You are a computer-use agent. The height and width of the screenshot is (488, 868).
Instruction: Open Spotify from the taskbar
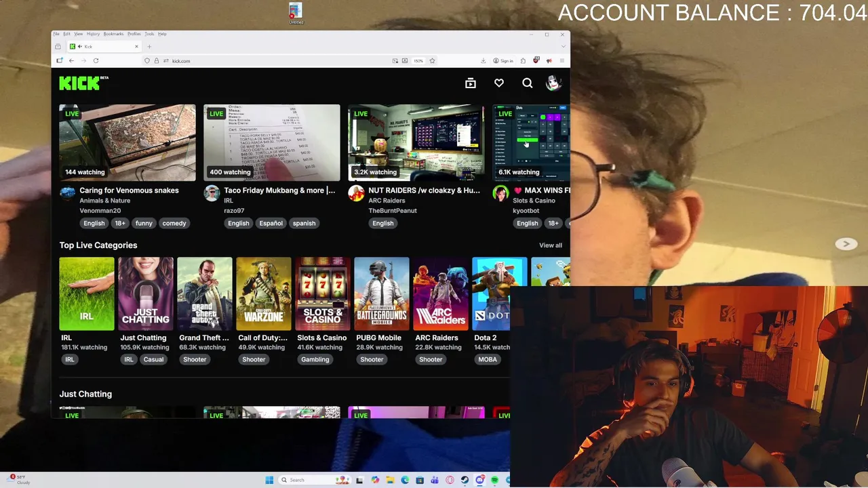494,480
